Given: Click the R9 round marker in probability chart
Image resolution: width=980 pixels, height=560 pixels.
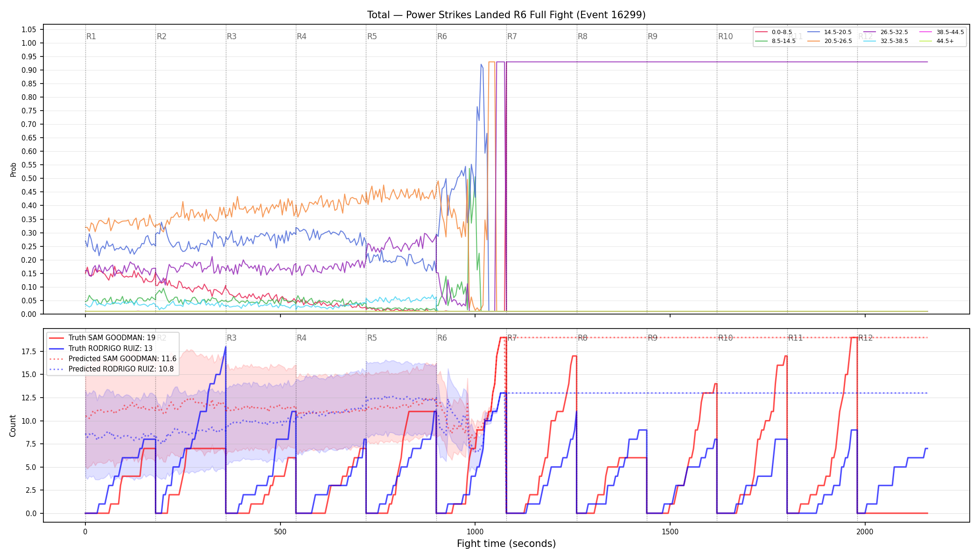Looking at the screenshot, I should point(652,36).
